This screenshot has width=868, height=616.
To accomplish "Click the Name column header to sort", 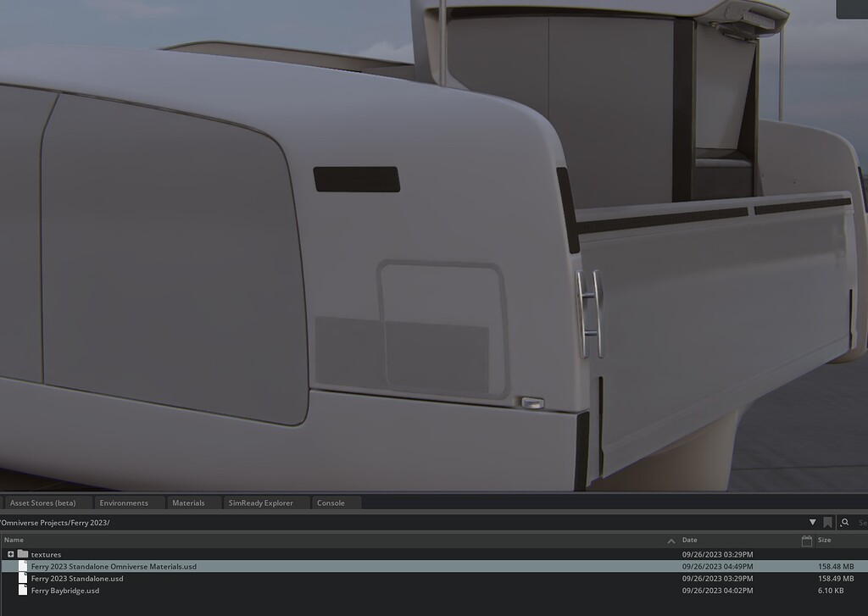I will pyautogui.click(x=14, y=540).
